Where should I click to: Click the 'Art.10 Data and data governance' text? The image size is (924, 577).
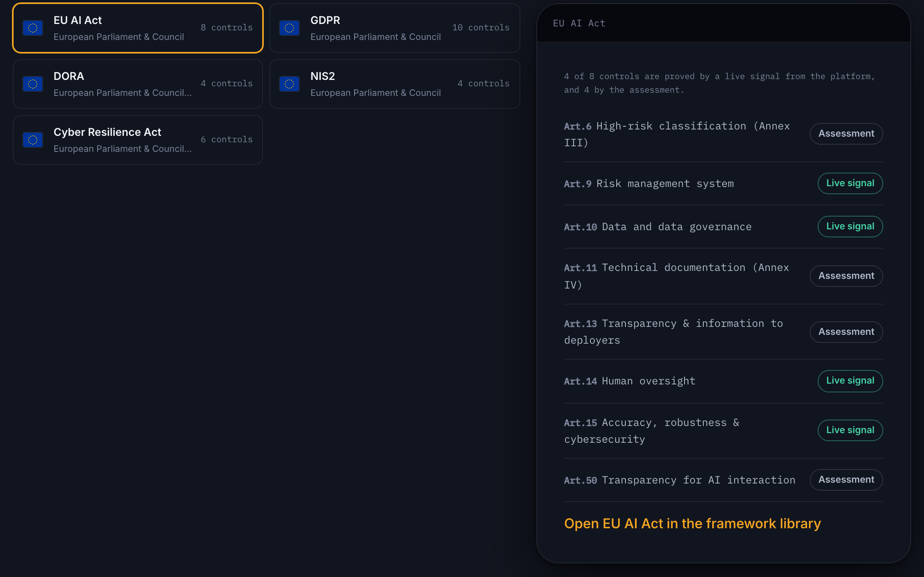(x=657, y=227)
